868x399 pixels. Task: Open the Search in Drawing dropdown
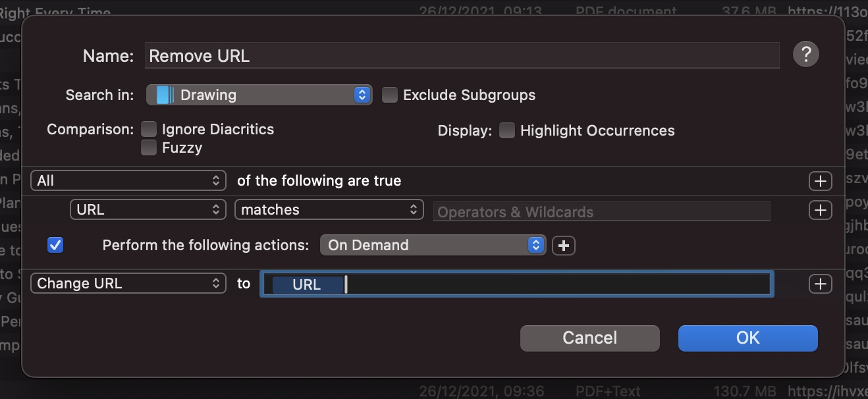pyautogui.click(x=259, y=95)
